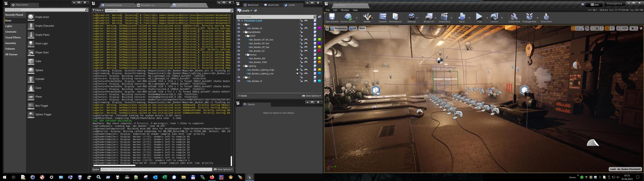This screenshot has height=181, width=644.
Task: Click the Perspective viewport button
Action: [339, 28]
